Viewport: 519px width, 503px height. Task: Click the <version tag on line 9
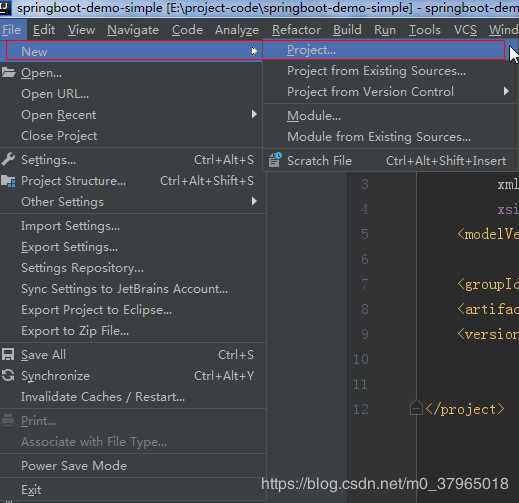click(488, 334)
